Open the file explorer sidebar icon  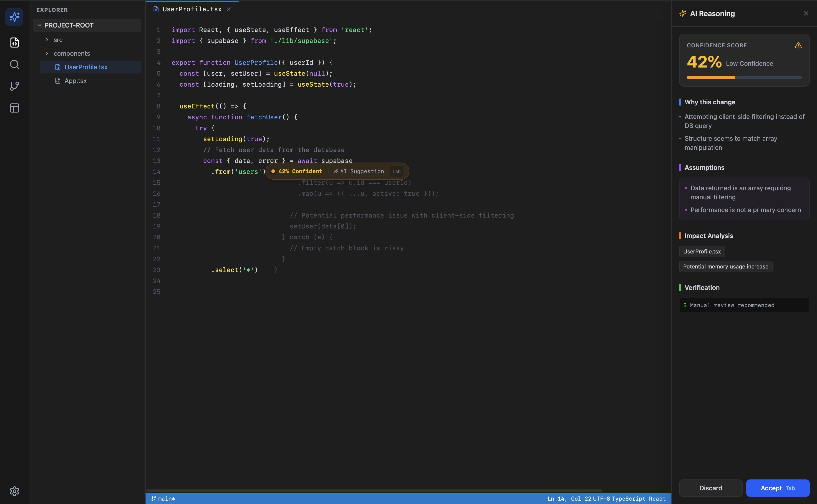pos(14,42)
